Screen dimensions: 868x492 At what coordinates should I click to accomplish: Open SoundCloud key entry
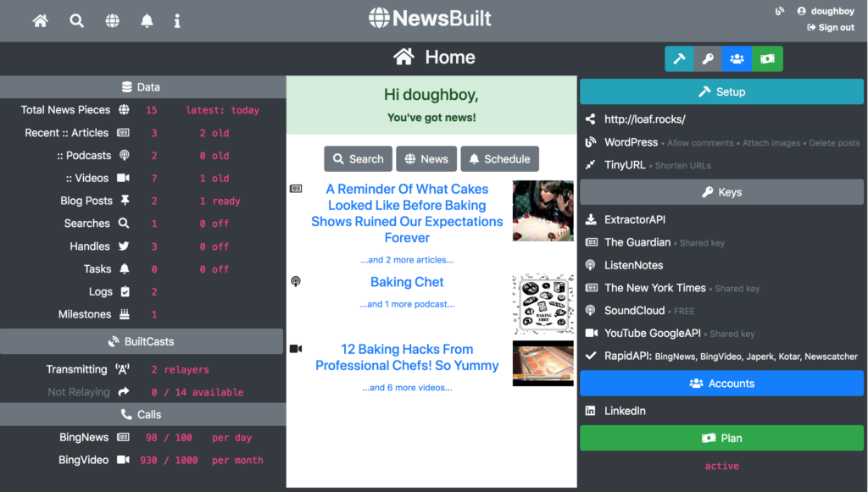(x=634, y=311)
